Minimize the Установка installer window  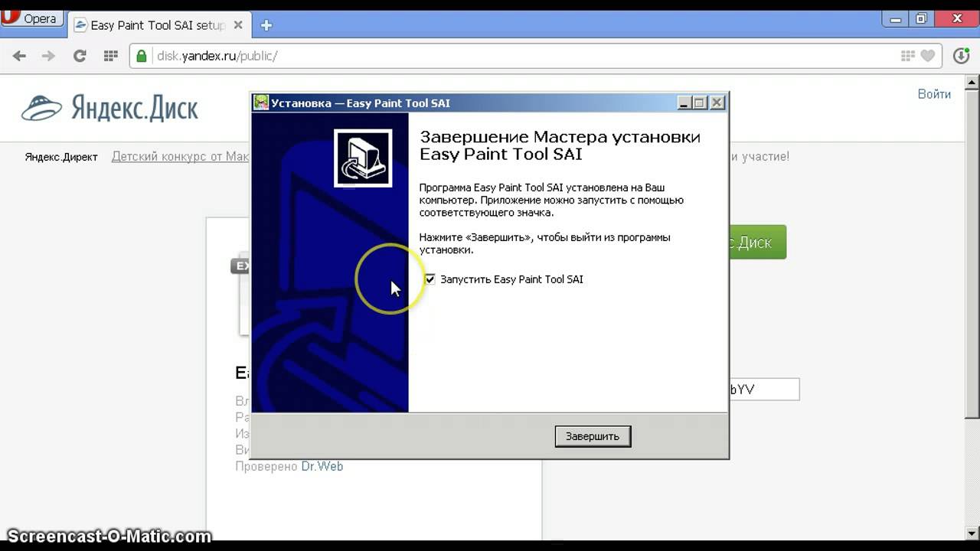[683, 103]
